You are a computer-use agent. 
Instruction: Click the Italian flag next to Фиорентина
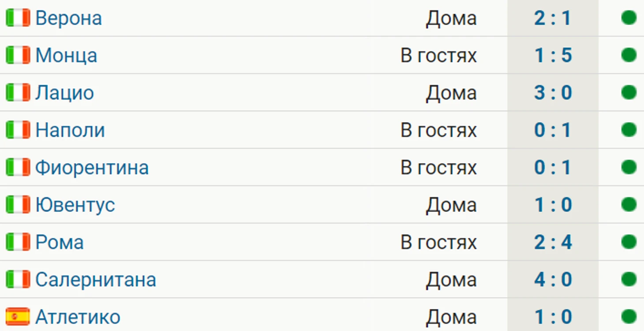(x=18, y=167)
